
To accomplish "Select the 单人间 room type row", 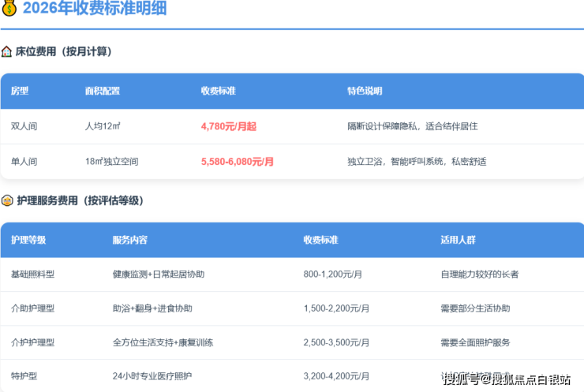I will click(24, 162).
